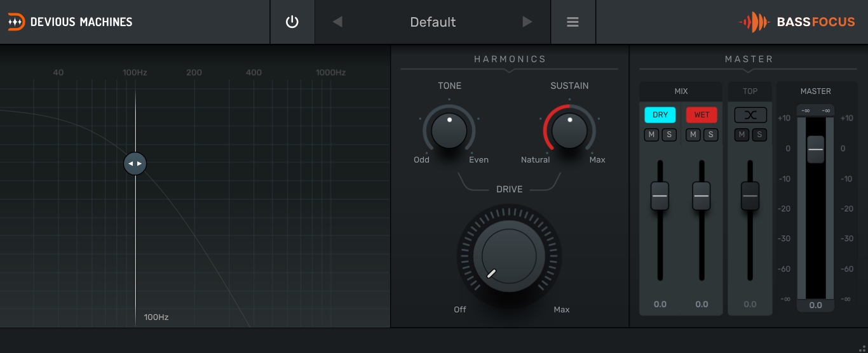
Task: Click the TOP column label
Action: (x=750, y=91)
